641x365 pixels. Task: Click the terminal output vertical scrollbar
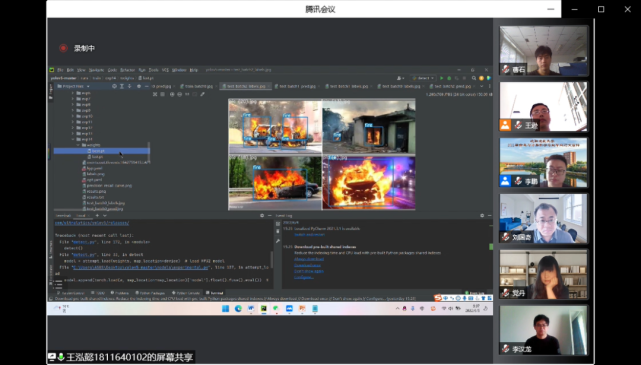(x=271, y=259)
